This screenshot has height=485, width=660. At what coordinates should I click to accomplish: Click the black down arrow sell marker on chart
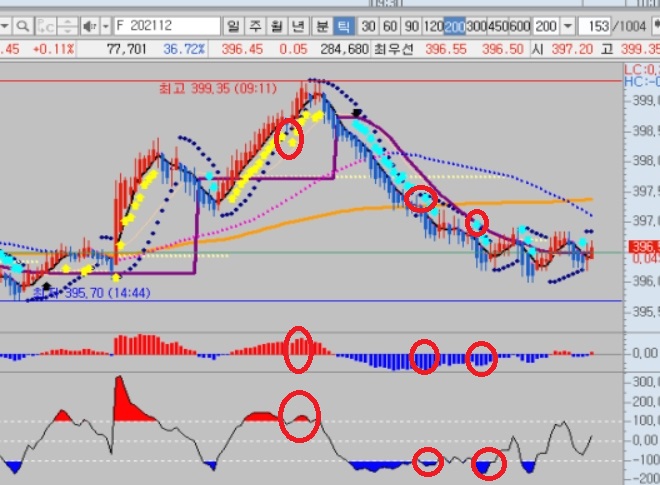[x=357, y=113]
